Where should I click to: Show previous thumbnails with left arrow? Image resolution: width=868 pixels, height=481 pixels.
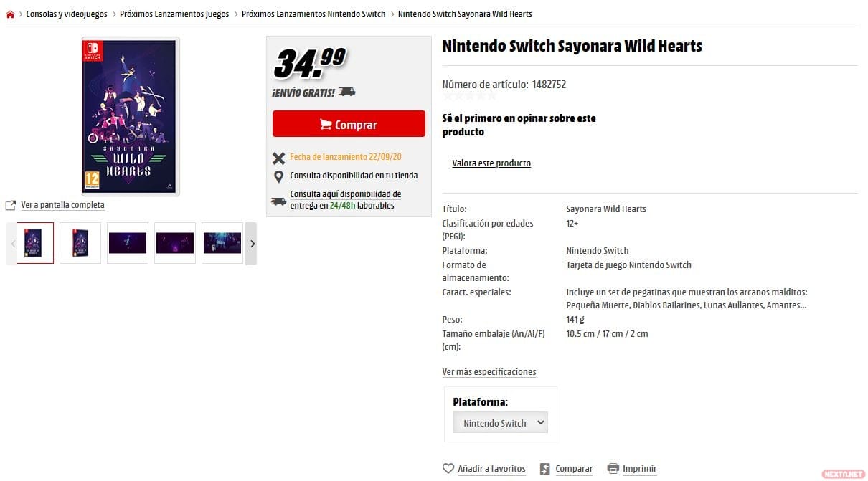[x=12, y=244]
